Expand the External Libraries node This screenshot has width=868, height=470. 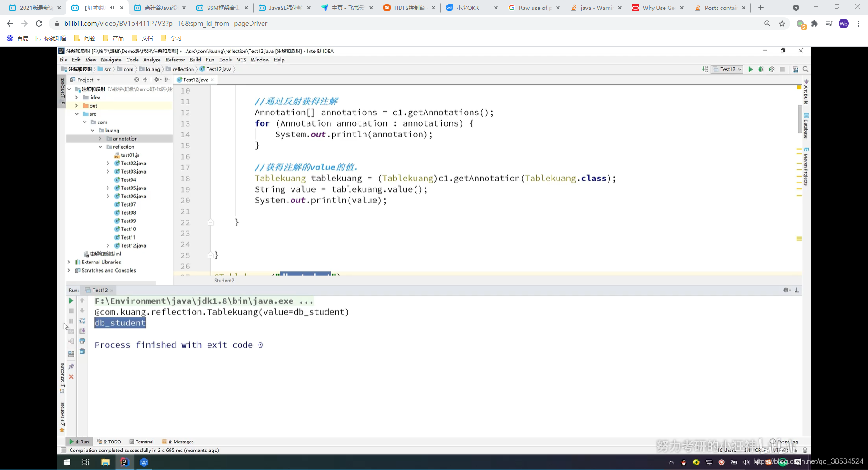click(x=69, y=262)
